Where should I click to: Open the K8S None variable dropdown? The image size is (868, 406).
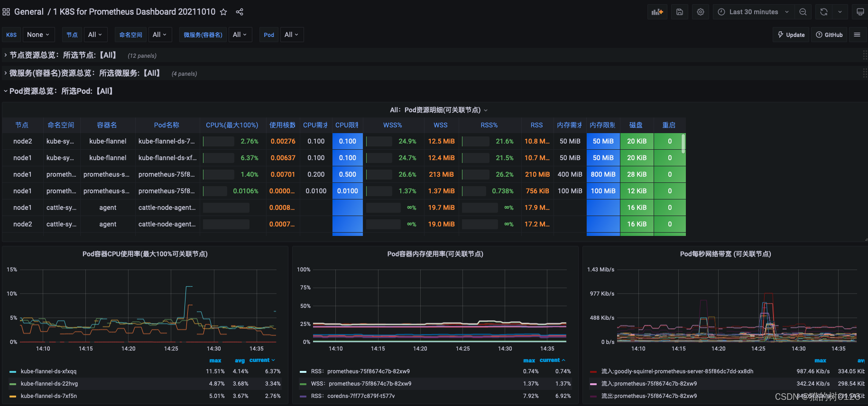point(38,35)
